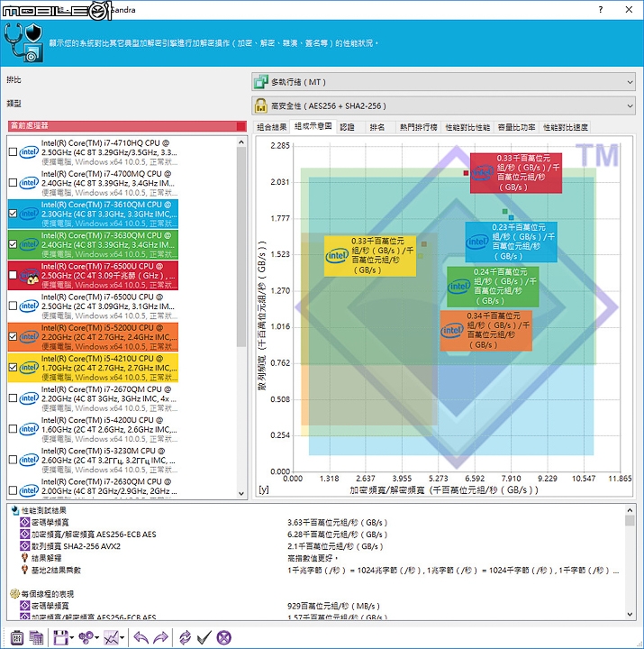The height and width of the screenshot is (649, 644).
Task: Click processor list scroll-up arrow
Action: tap(241, 142)
